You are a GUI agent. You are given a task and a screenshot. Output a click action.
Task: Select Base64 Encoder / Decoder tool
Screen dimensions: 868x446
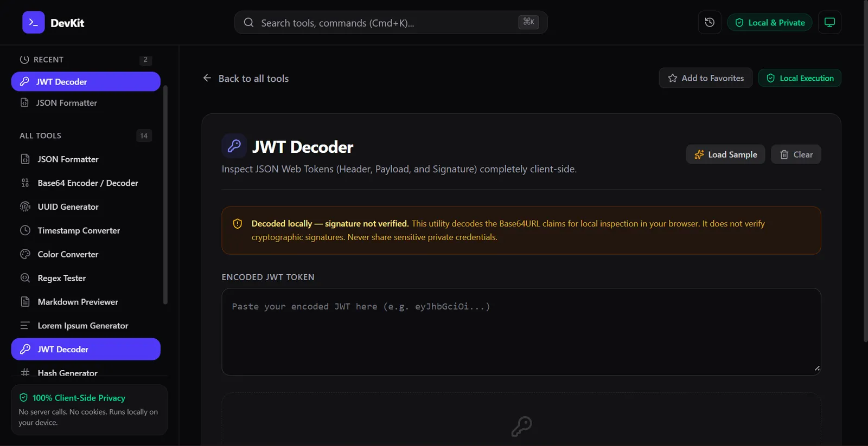86,183
